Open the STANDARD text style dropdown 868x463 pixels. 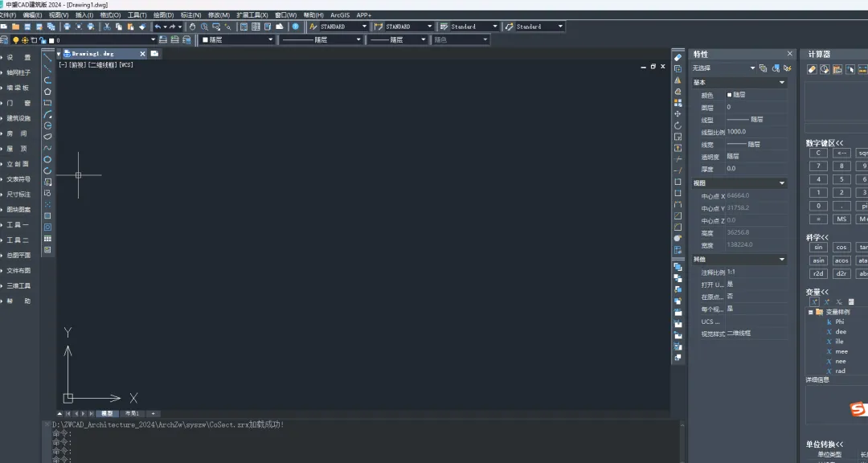pyautogui.click(x=364, y=27)
